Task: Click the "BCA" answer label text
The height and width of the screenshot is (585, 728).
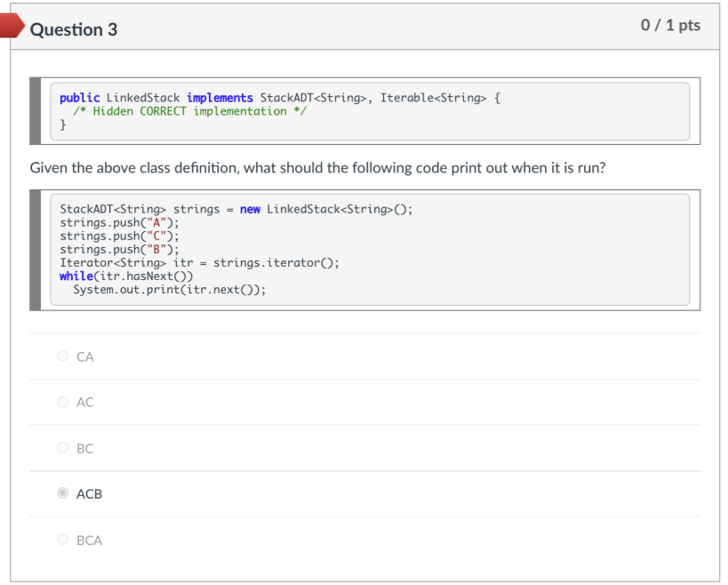Action: pyautogui.click(x=89, y=540)
